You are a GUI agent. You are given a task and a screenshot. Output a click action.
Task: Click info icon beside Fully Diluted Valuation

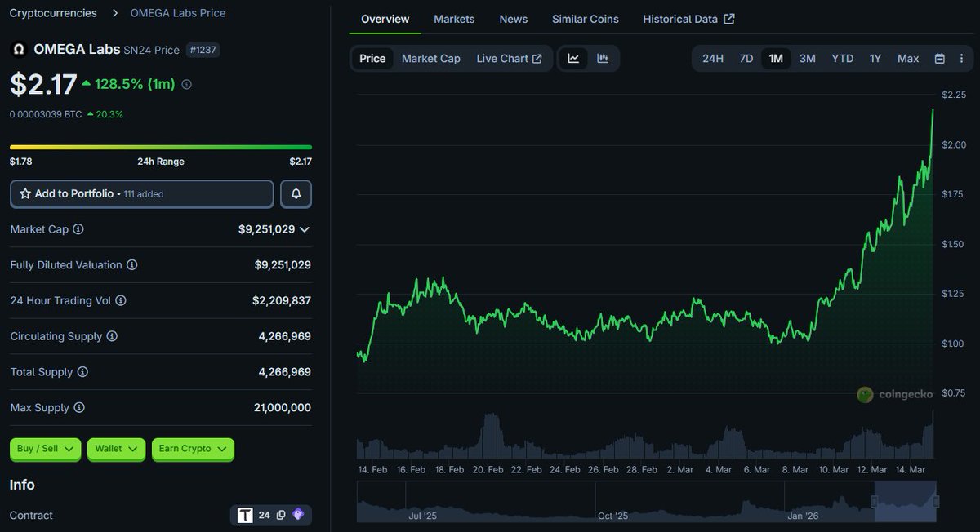[132, 265]
